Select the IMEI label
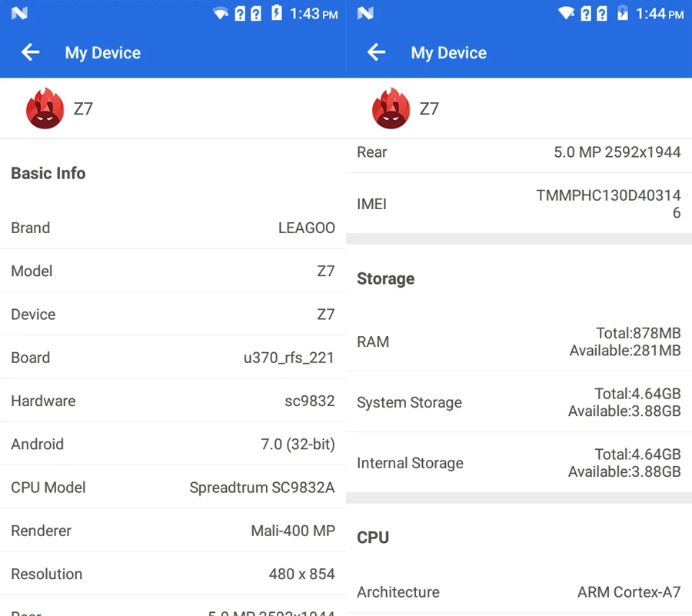 coord(371,204)
